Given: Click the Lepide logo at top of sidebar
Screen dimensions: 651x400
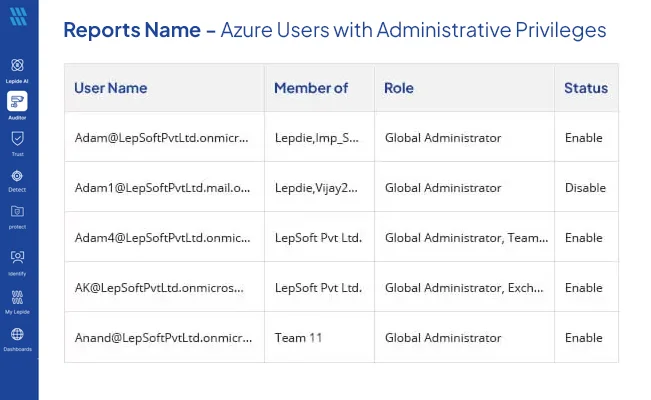Looking at the screenshot, I should click(x=19, y=17).
